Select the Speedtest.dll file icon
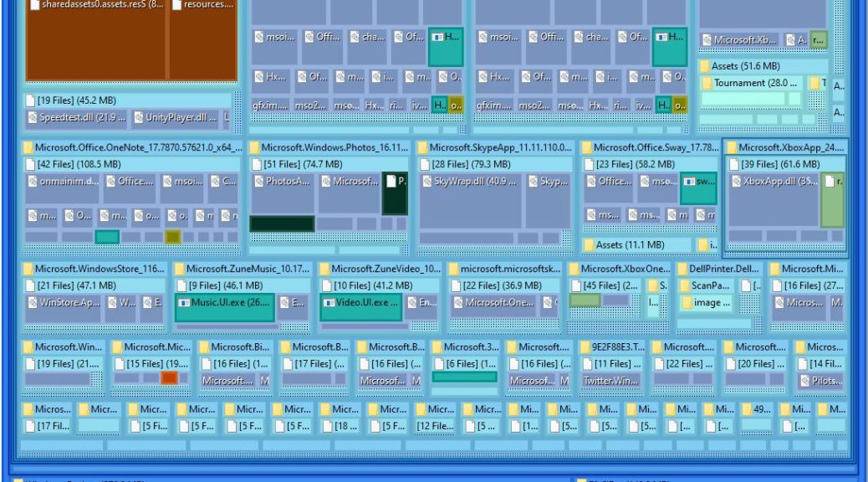Screen dimensions: 868x482 coord(33,117)
